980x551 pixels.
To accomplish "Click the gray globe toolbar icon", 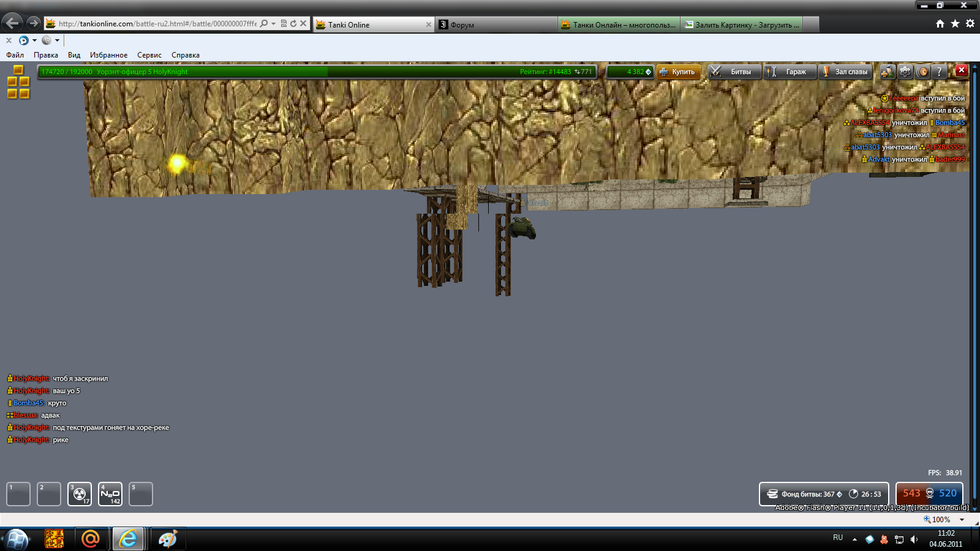I will (47, 40).
